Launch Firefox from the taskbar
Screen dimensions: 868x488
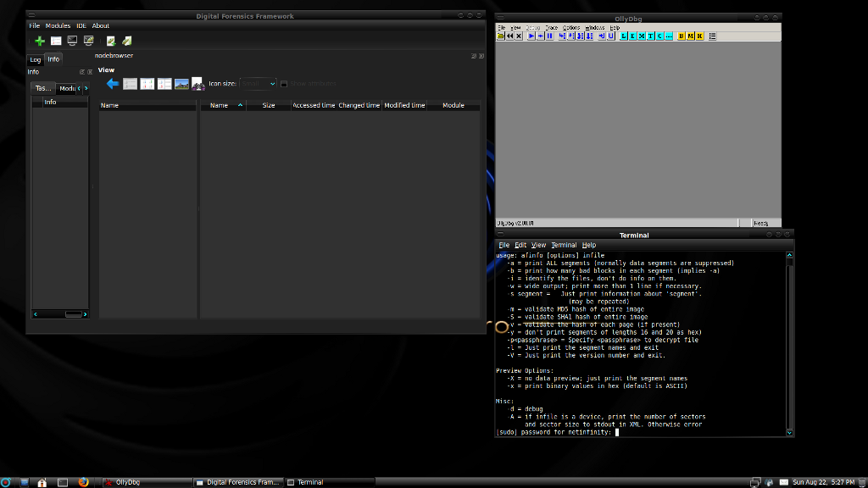click(x=83, y=482)
